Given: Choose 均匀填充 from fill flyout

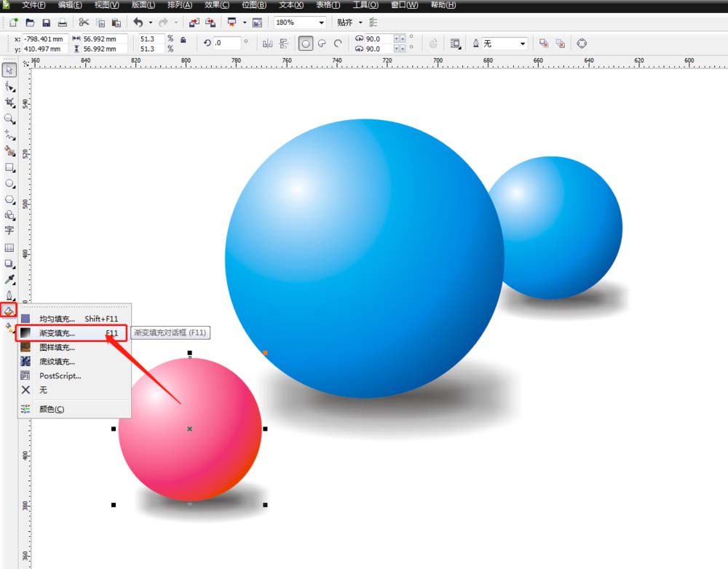Looking at the screenshot, I should [x=74, y=319].
